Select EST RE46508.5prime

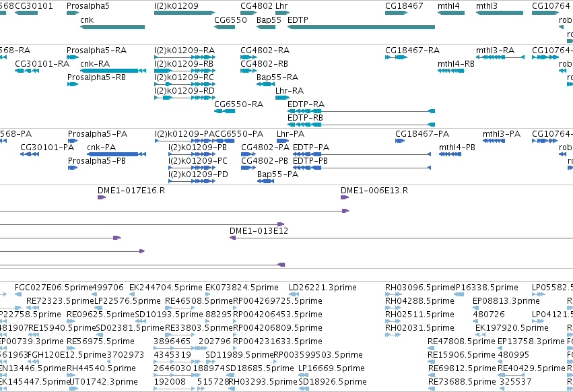[x=199, y=301]
